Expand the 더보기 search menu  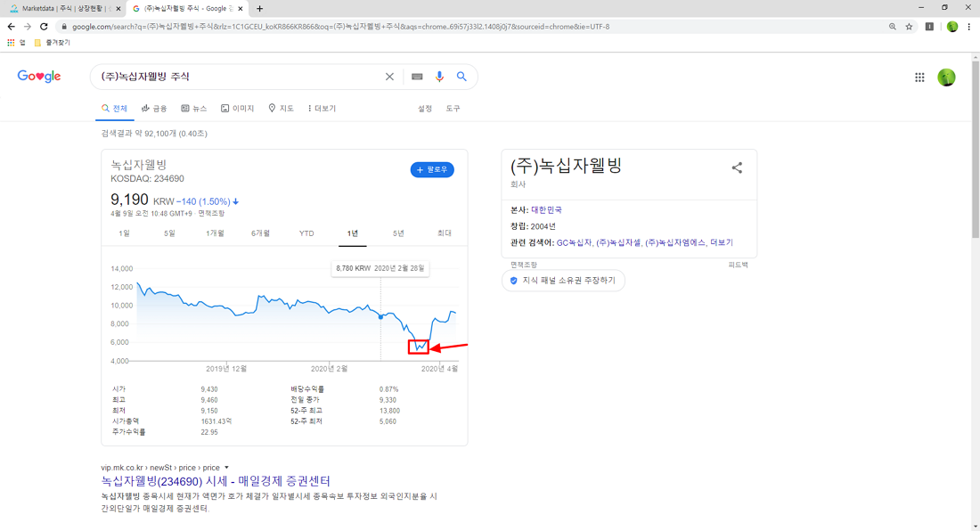(x=322, y=109)
